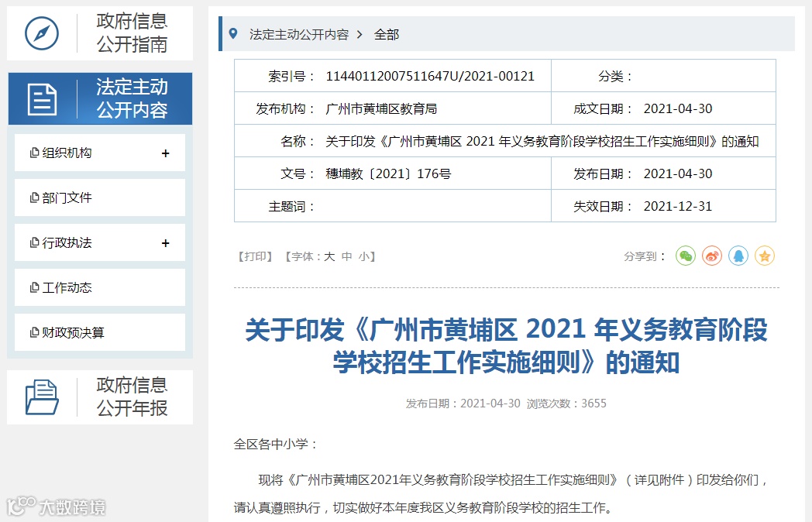Click the 字体 label
This screenshot has height=522, width=812.
point(303,256)
